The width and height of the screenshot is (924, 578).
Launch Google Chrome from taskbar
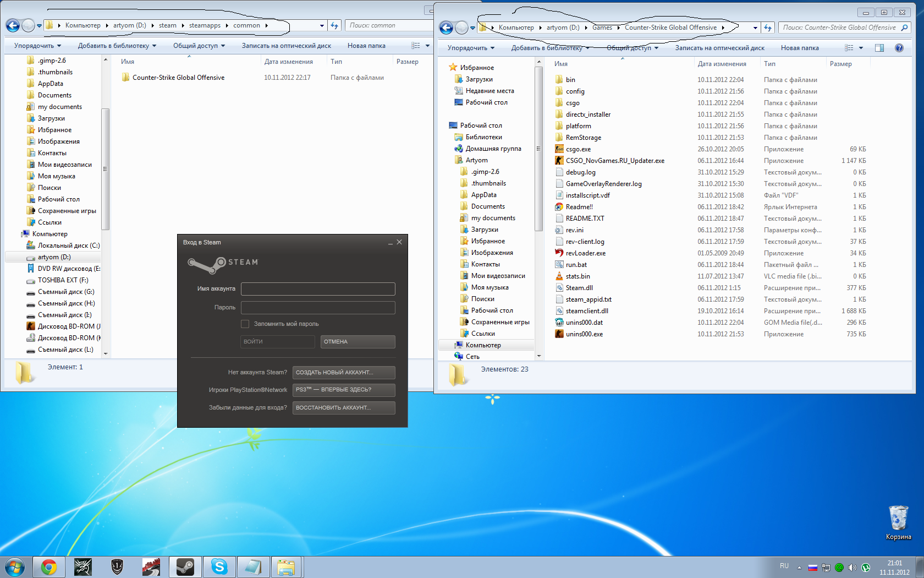click(49, 566)
